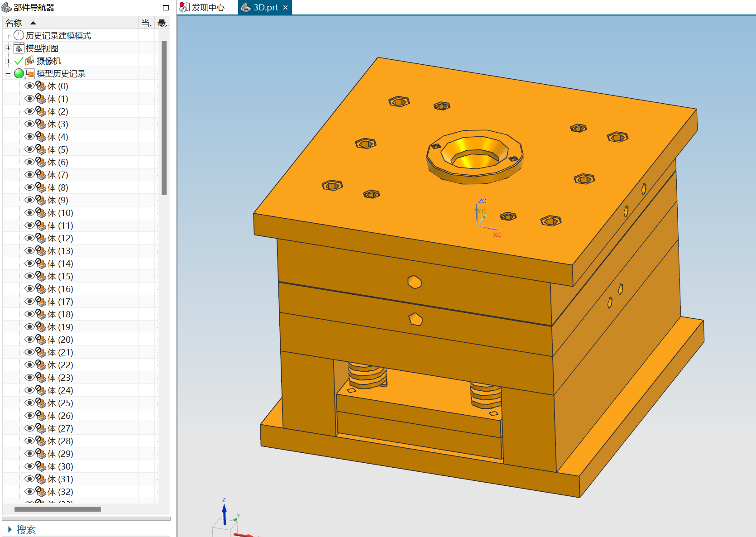756x537 pixels.
Task: Click the 摄像机 camera icon
Action: (30, 61)
